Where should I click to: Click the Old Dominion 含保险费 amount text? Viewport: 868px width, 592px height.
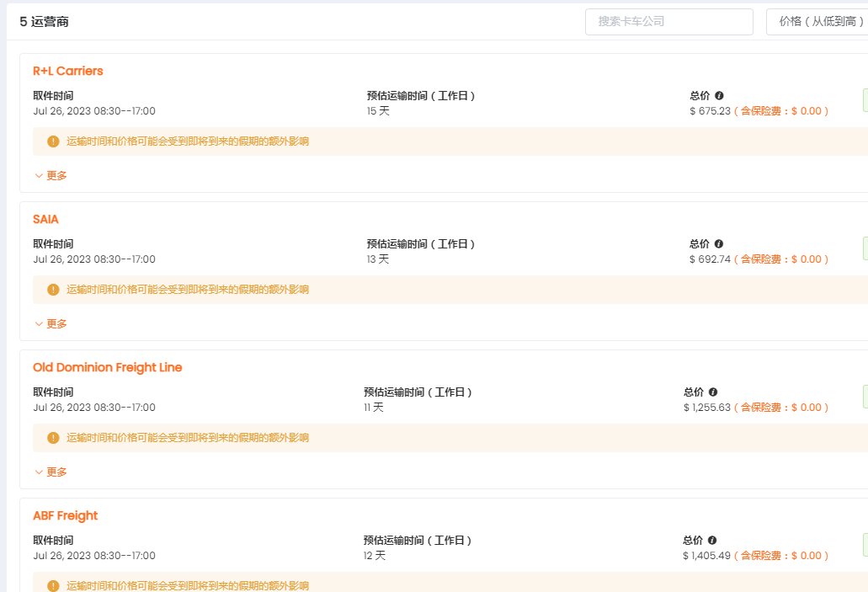coord(781,408)
